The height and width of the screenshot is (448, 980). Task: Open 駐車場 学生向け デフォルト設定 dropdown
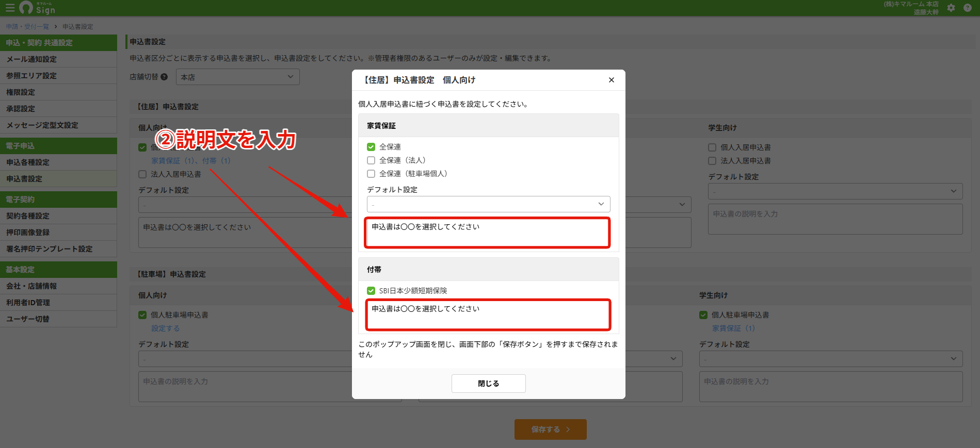coord(831,359)
